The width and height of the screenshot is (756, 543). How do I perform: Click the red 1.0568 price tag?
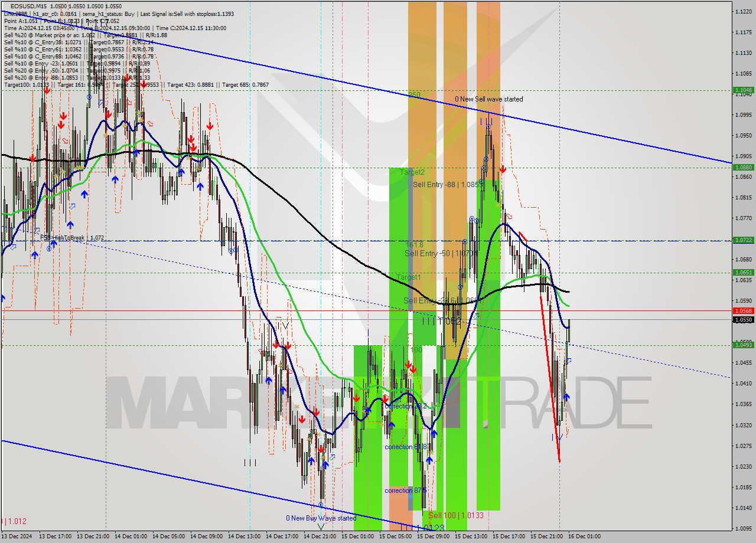click(x=743, y=310)
